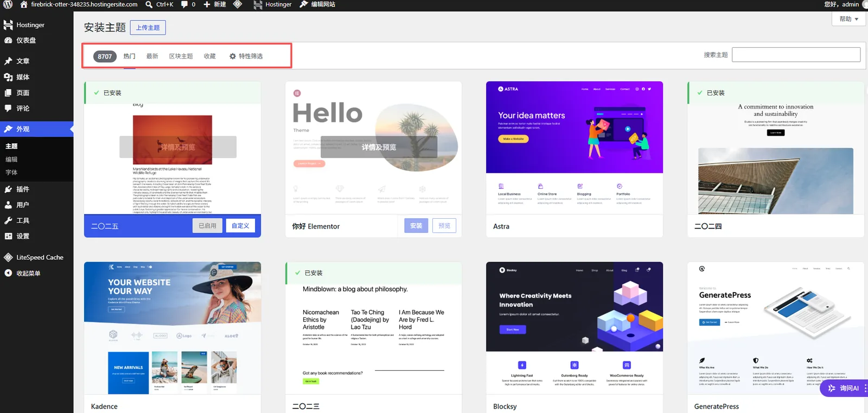Open Hostinger in the top admin bar
Screen dimensions: 868x413
click(x=272, y=4)
